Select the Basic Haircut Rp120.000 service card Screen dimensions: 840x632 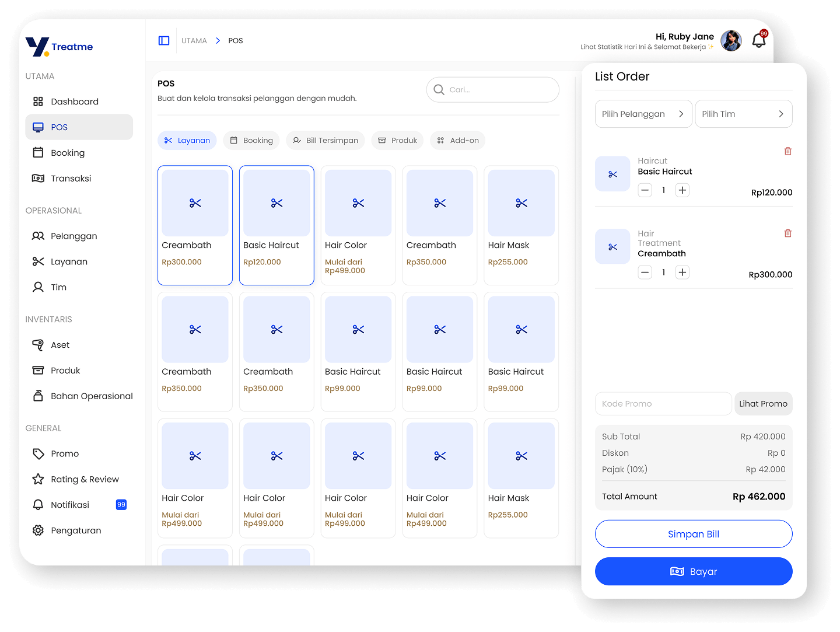276,225
